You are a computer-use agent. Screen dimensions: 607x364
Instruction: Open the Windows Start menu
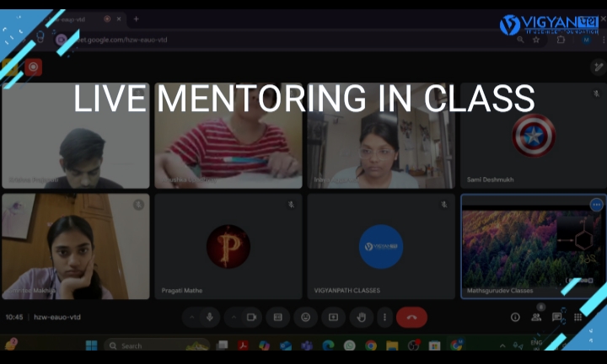(x=91, y=345)
